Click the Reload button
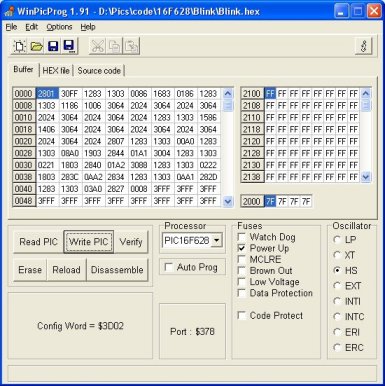 click(x=66, y=270)
